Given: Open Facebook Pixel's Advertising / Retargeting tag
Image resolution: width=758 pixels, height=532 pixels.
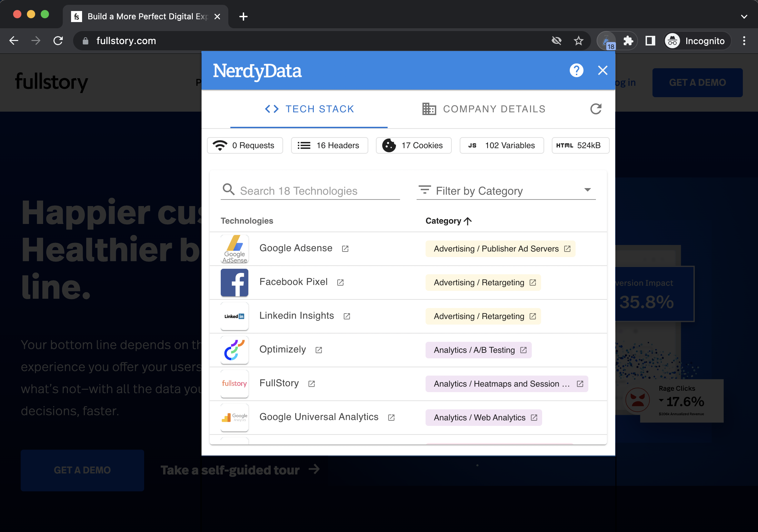Looking at the screenshot, I should pyautogui.click(x=483, y=283).
